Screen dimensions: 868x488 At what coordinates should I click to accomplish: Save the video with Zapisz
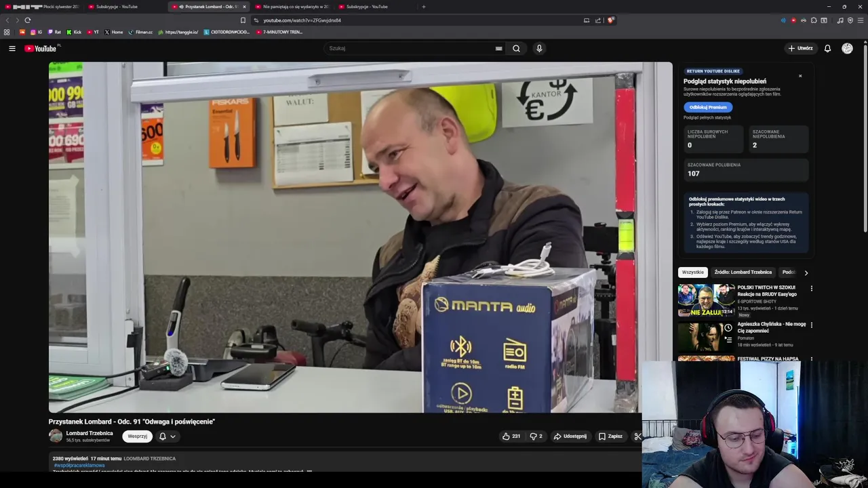pyautogui.click(x=610, y=436)
